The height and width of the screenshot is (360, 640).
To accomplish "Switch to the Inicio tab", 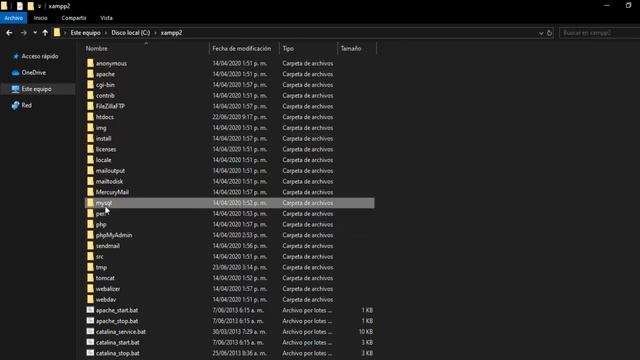I will click(40, 18).
